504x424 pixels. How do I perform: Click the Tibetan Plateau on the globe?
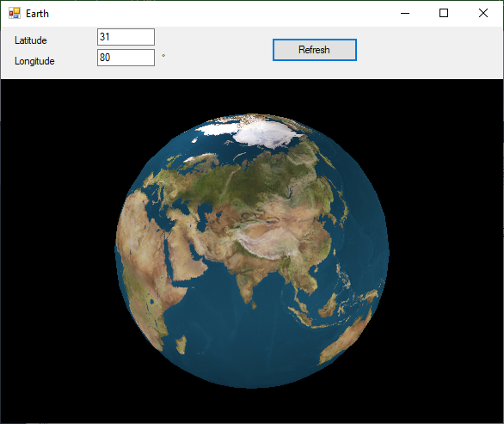tap(267, 243)
